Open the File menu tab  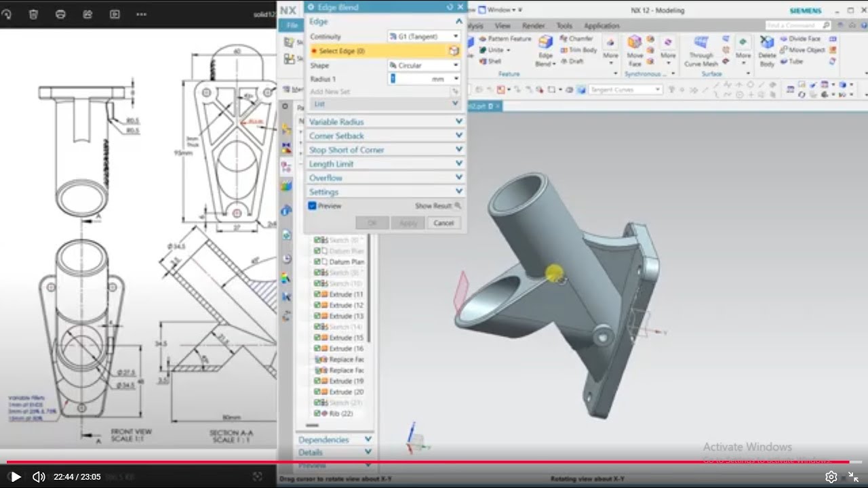pyautogui.click(x=291, y=25)
